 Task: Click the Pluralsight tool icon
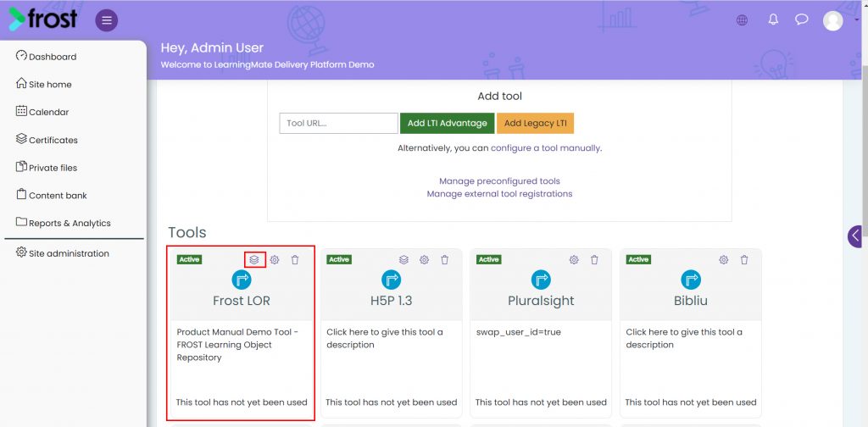tap(541, 280)
